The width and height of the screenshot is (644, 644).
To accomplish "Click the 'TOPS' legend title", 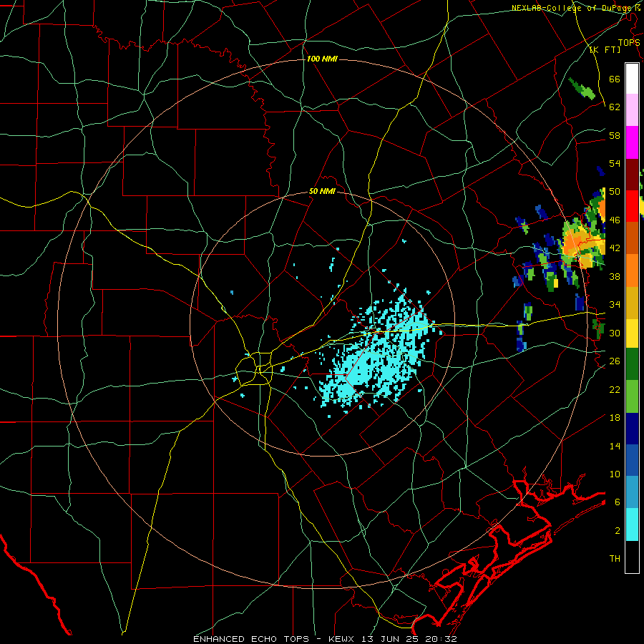I will pos(629,42).
